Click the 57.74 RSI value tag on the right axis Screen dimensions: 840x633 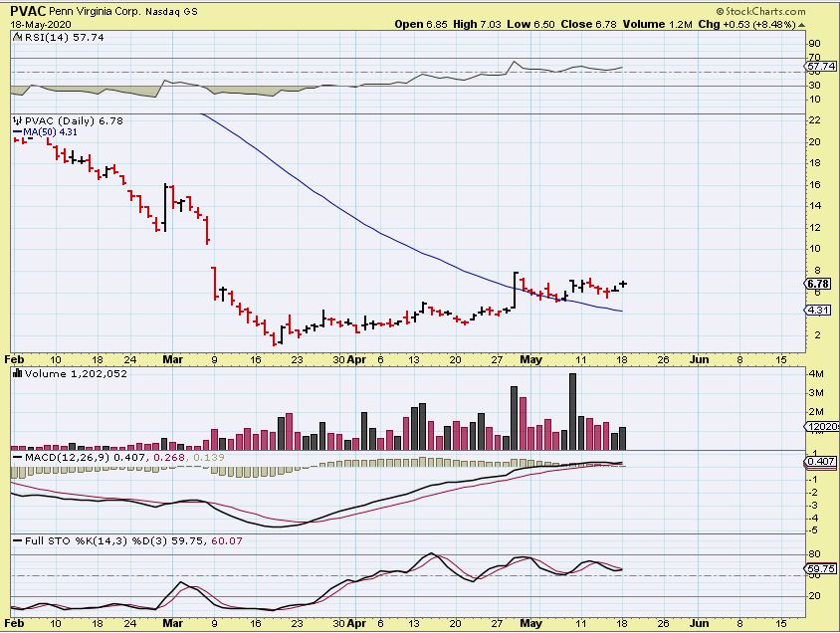(x=821, y=67)
